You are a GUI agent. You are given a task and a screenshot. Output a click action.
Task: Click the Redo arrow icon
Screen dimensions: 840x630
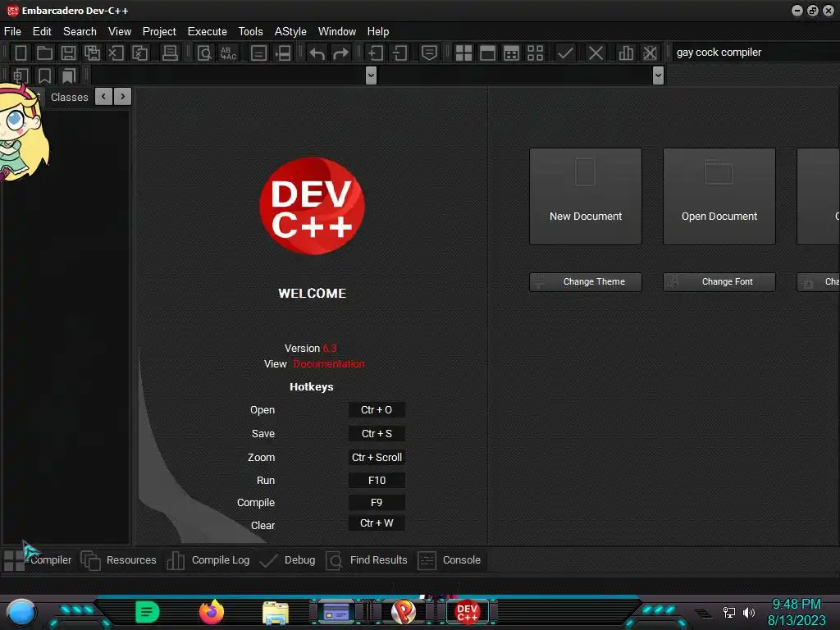pos(340,53)
